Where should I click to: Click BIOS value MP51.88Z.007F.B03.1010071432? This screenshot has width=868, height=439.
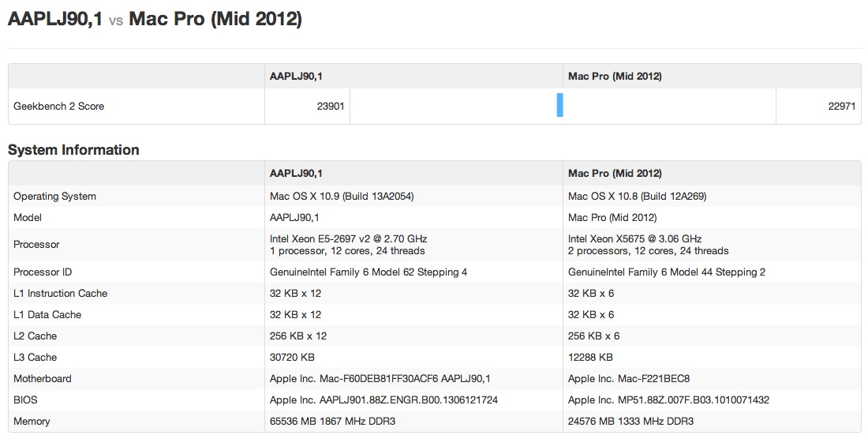coord(668,400)
